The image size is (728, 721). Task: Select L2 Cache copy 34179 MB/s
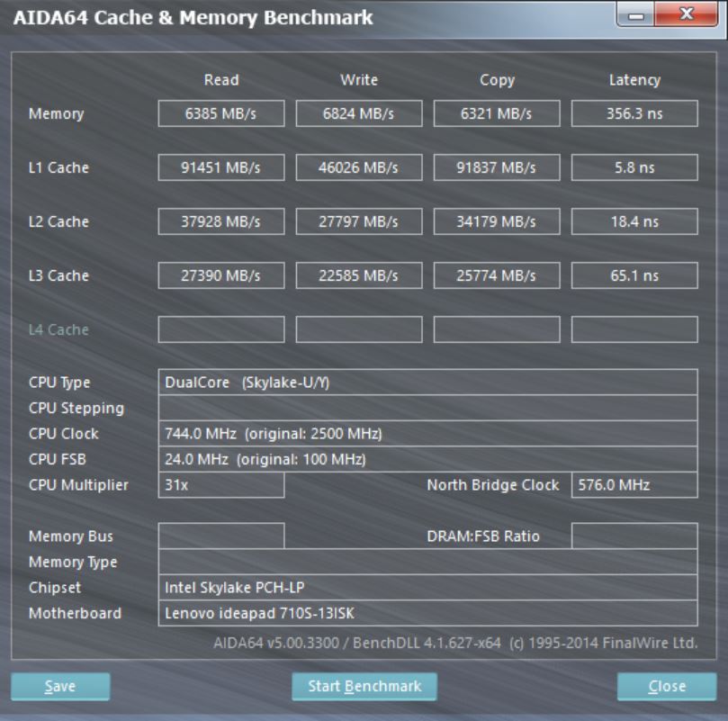(497, 221)
